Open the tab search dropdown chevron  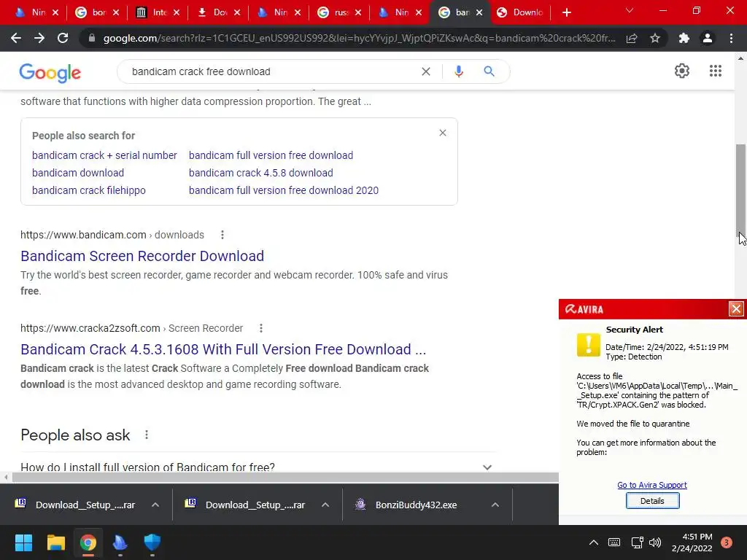click(630, 10)
